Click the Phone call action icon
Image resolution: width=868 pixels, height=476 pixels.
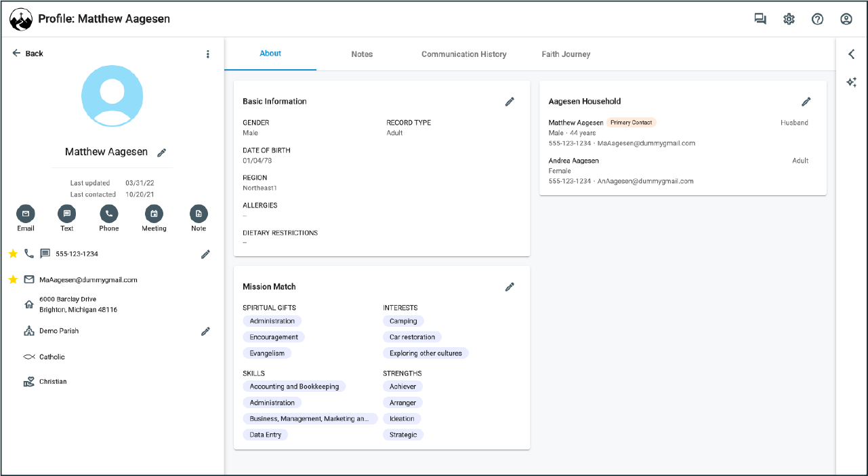109,214
